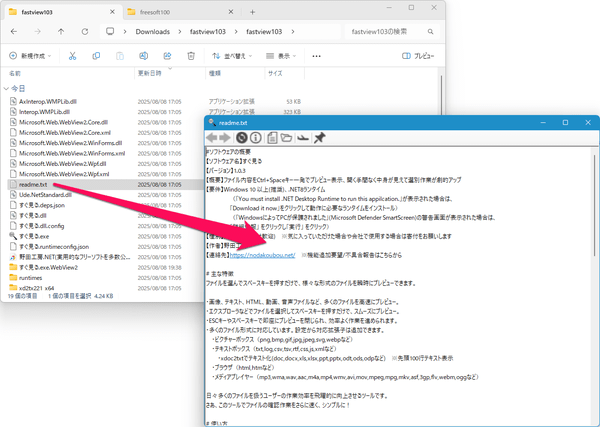Click the magnifier app icon in readme.txt title bar
Viewport: 600px width, 427px height.
[212, 122]
